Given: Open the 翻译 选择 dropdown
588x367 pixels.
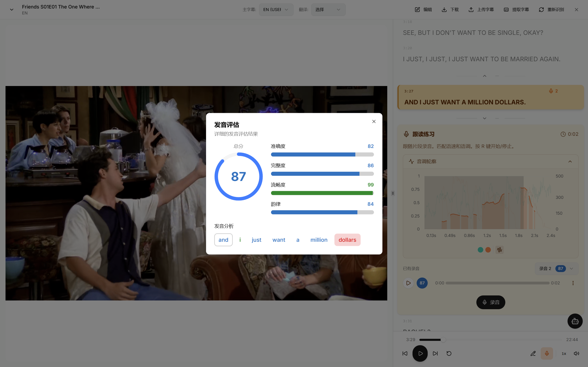Looking at the screenshot, I should [x=328, y=9].
